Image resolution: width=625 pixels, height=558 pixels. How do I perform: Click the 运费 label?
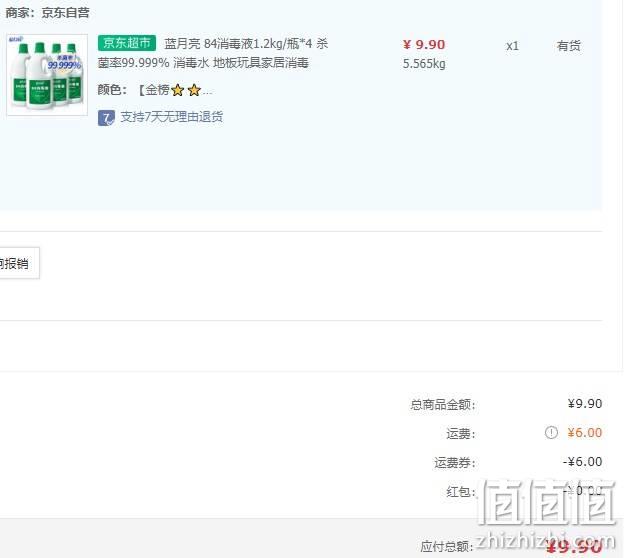coord(461,434)
